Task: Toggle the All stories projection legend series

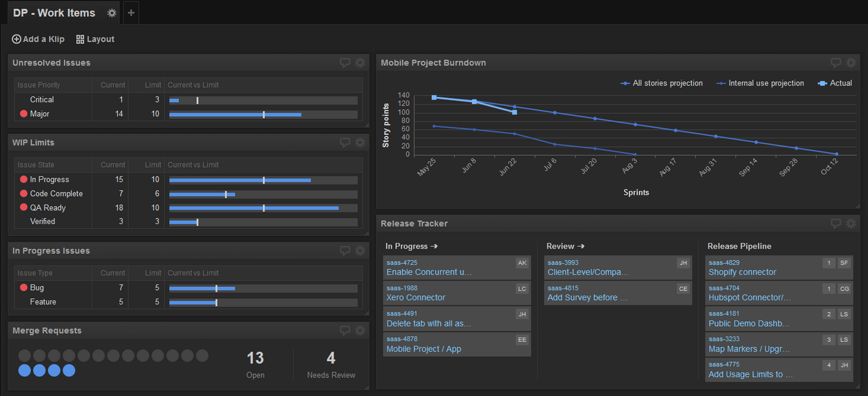Action: (662, 83)
